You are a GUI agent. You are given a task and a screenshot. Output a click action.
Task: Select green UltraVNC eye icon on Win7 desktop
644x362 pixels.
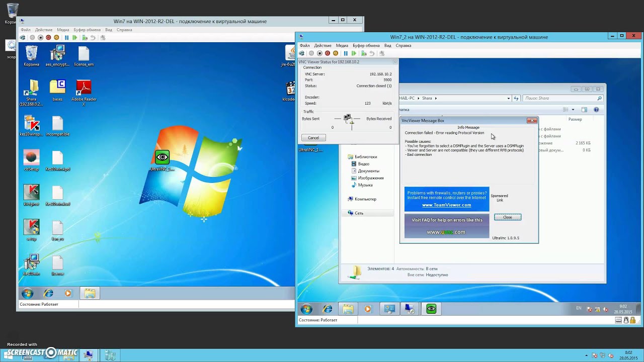162,160
